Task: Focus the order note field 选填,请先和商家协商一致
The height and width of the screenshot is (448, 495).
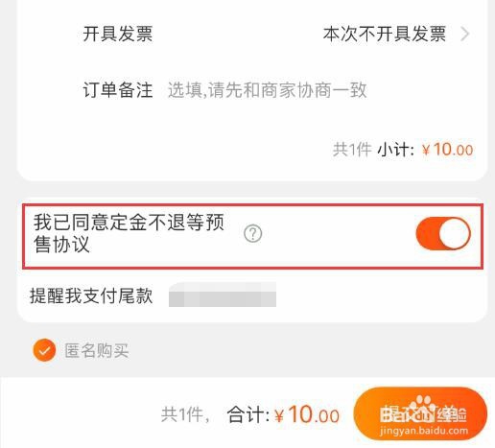Action: (268, 90)
